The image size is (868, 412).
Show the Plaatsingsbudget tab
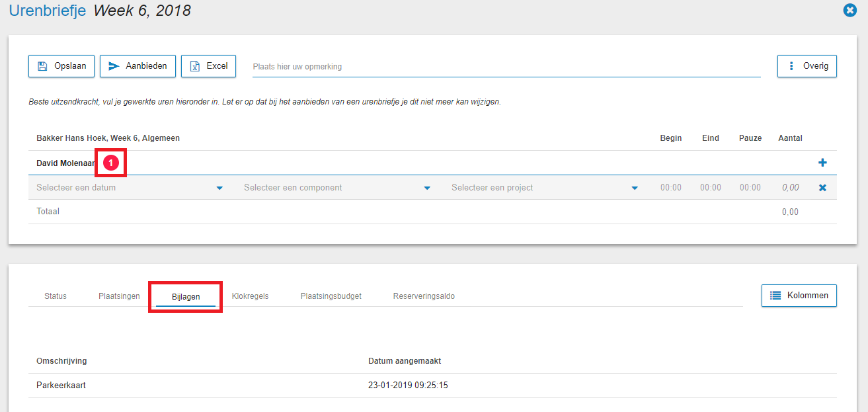point(331,296)
